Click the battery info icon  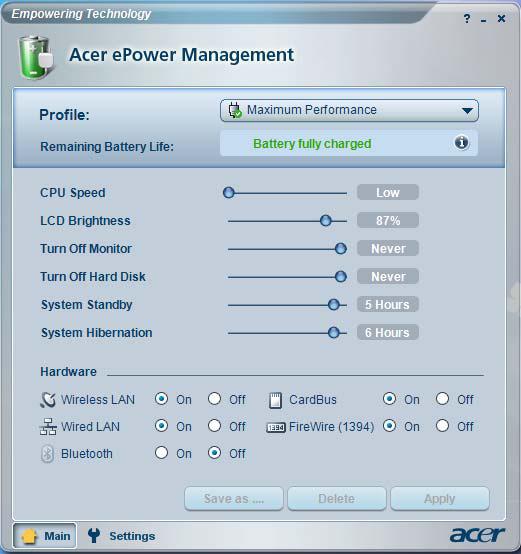point(461,142)
